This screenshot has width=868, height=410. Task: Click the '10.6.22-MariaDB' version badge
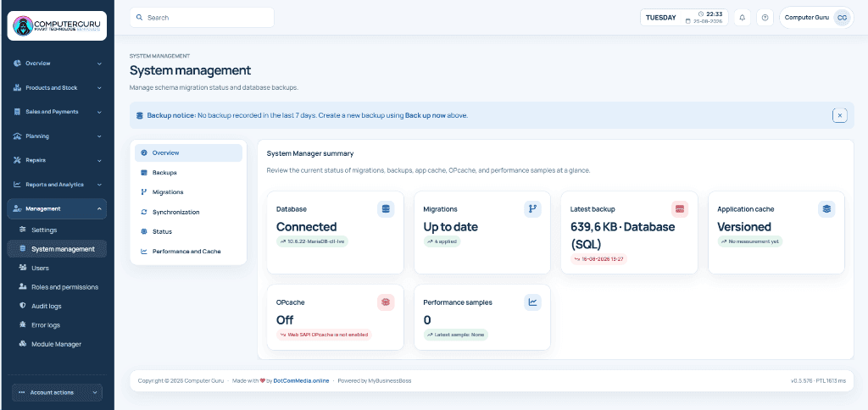[x=312, y=241]
